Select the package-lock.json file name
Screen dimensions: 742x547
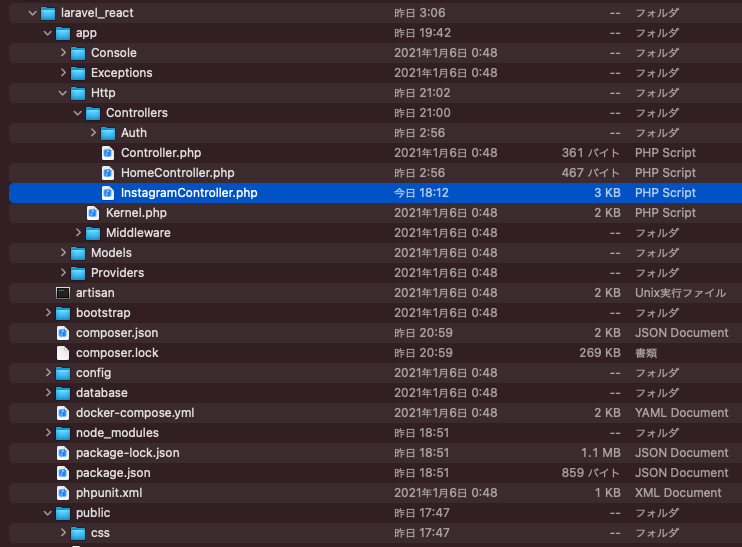point(128,453)
